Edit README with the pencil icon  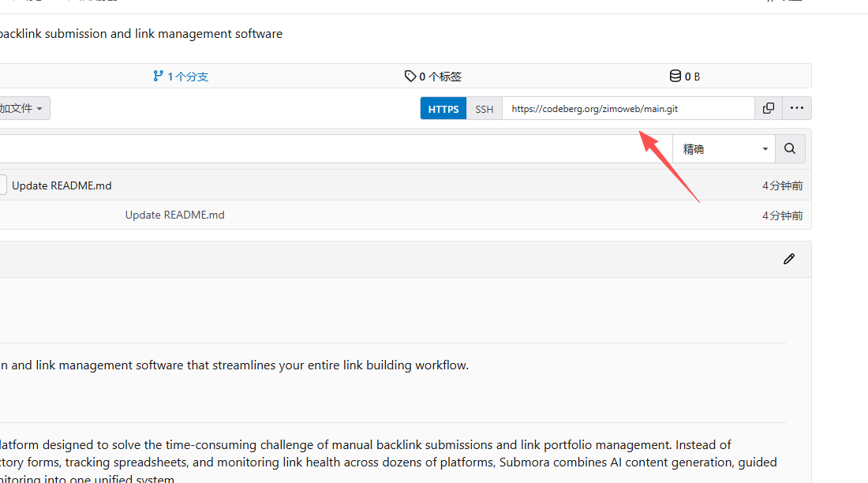789,259
